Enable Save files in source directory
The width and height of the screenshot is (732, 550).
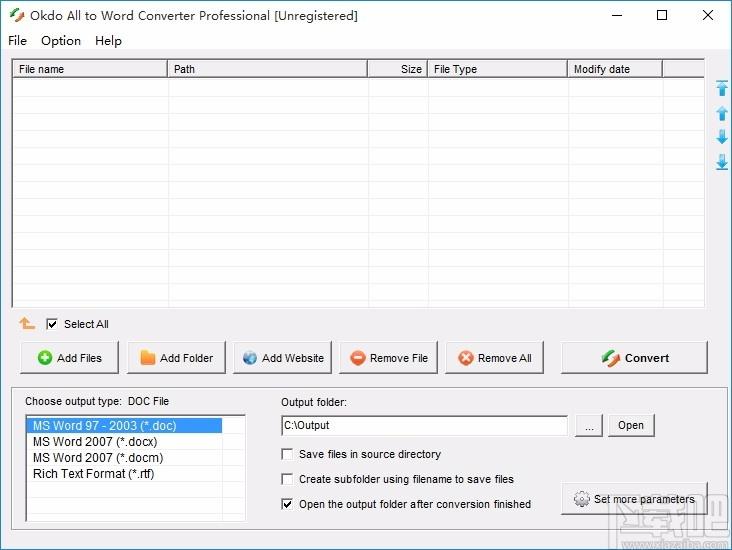pos(287,454)
